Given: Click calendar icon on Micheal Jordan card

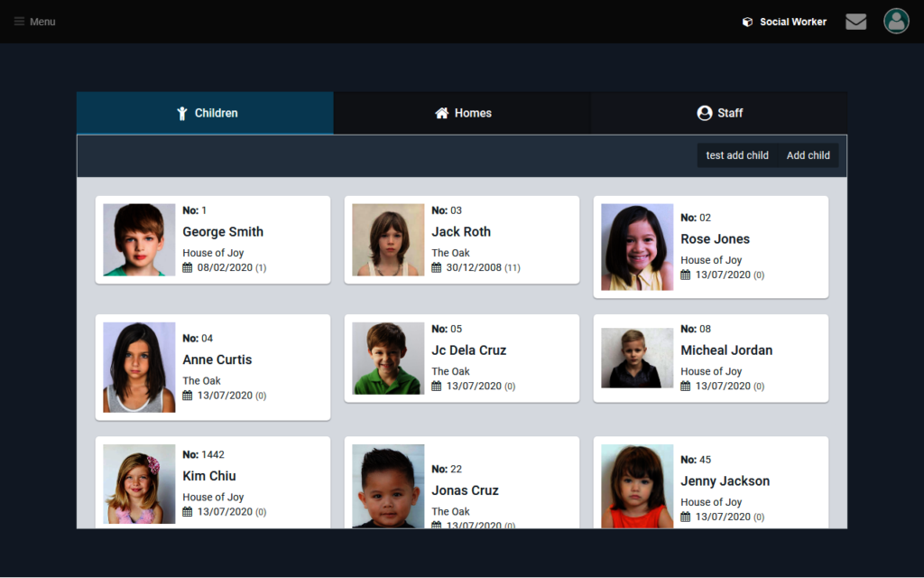Looking at the screenshot, I should click(686, 387).
